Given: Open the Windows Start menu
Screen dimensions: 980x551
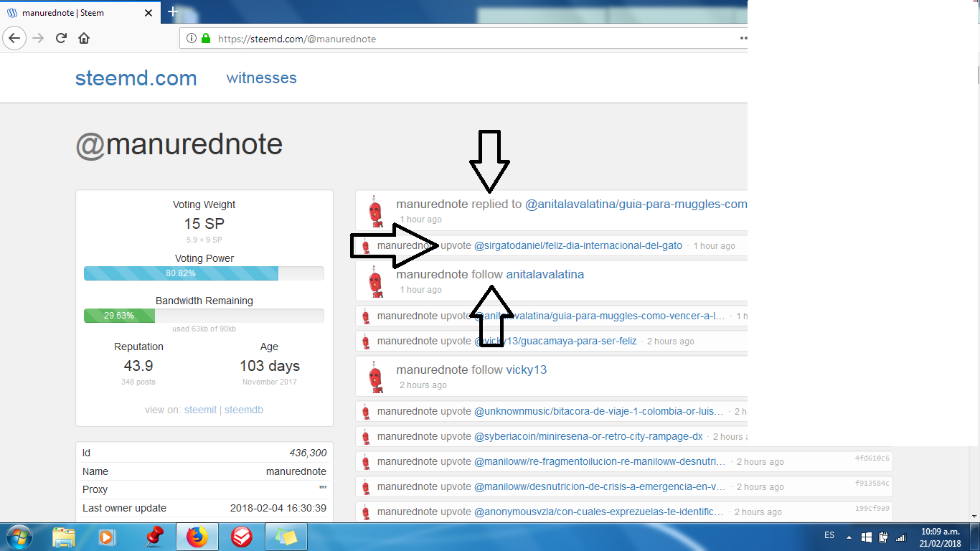Looking at the screenshot, I should (x=18, y=537).
